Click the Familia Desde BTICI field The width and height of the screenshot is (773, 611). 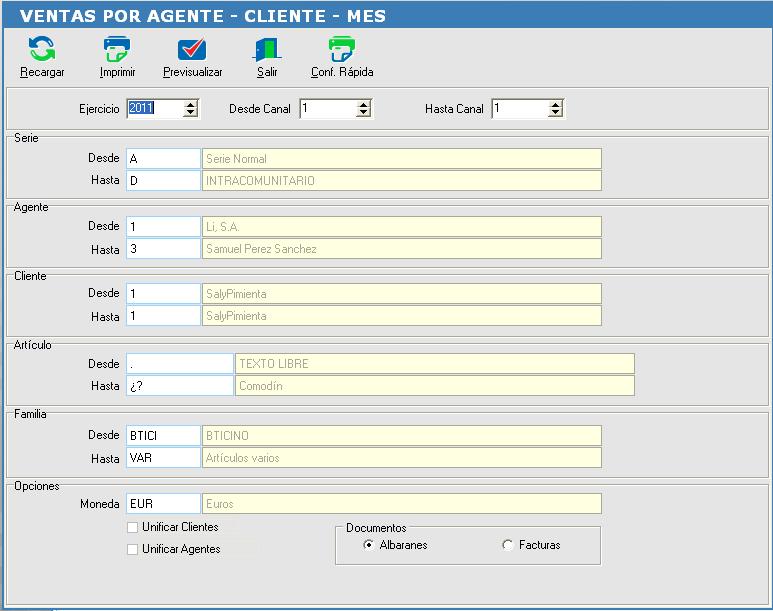[x=163, y=435]
